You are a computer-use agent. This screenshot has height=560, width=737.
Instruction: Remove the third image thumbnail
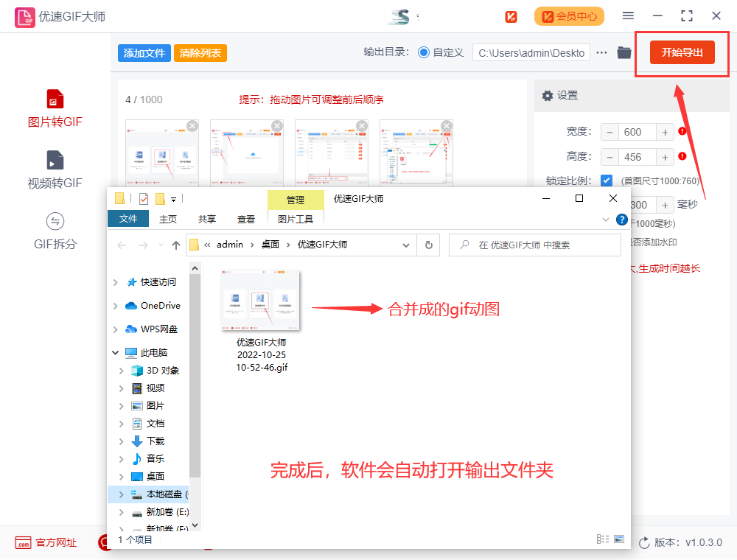pos(362,126)
